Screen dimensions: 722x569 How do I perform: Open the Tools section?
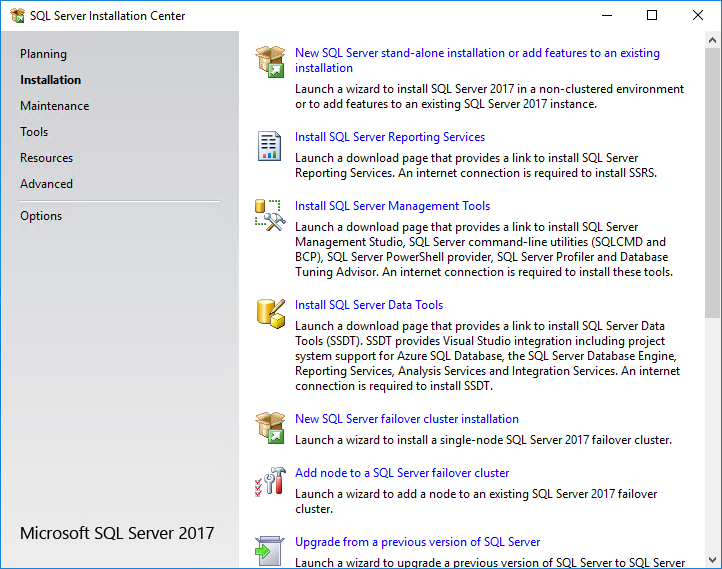pyautogui.click(x=34, y=132)
